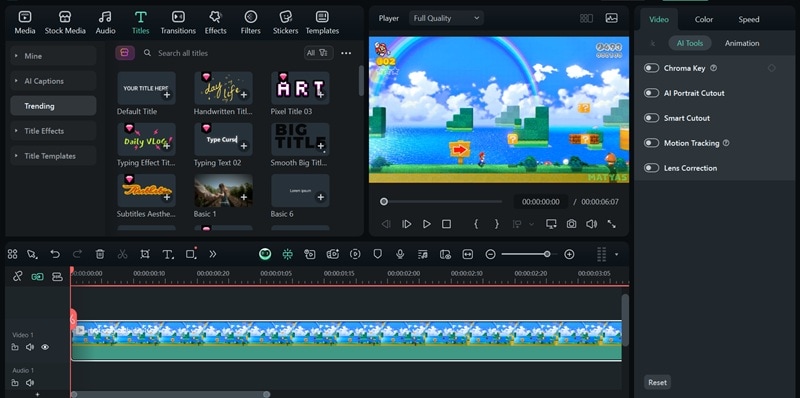This screenshot has width=800, height=398.
Task: Open the Effects tab
Action: click(215, 23)
